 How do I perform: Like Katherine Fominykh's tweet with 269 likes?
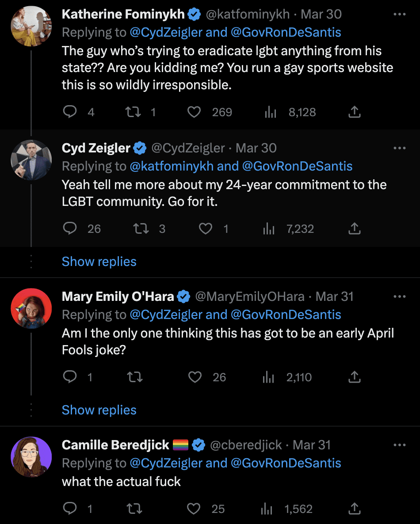pos(194,112)
